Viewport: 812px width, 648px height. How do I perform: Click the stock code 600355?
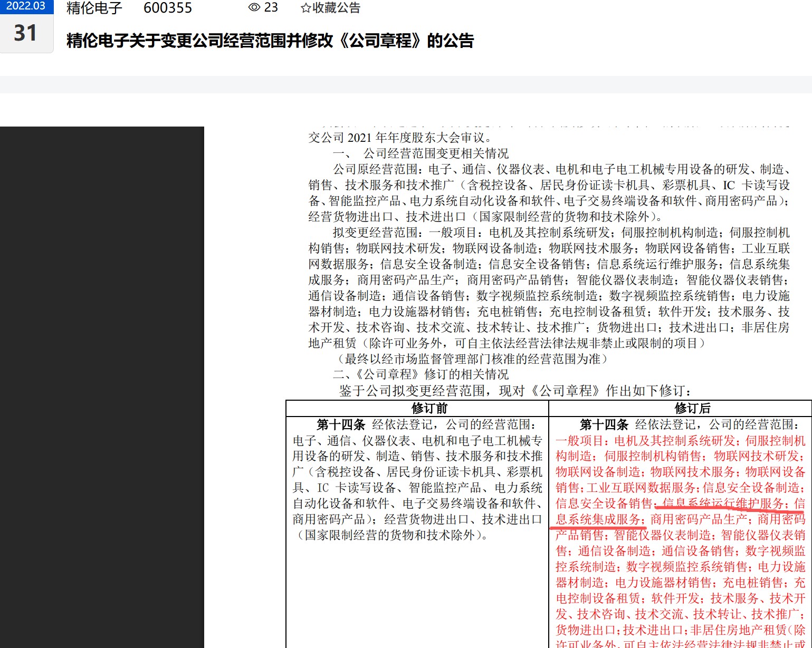[x=168, y=8]
